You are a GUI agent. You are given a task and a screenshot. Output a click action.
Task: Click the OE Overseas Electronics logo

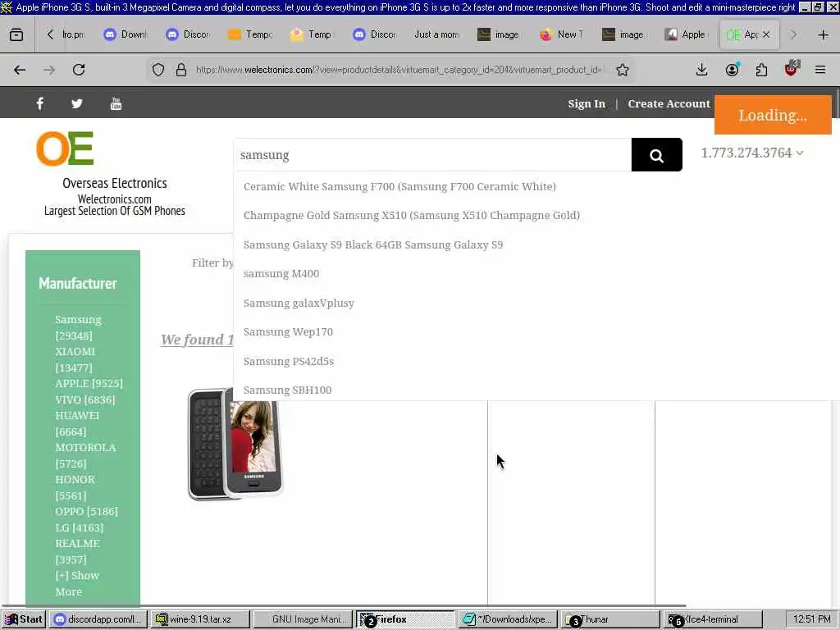click(x=65, y=148)
